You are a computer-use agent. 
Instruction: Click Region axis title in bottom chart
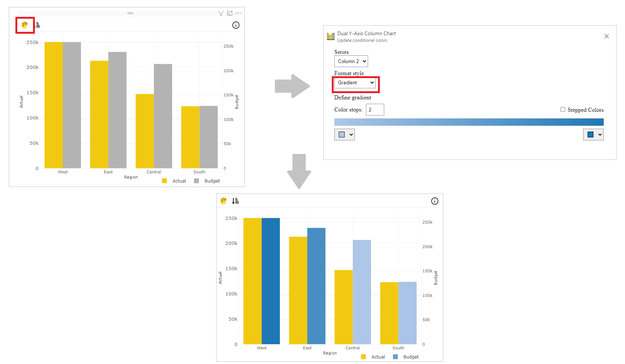tap(330, 353)
